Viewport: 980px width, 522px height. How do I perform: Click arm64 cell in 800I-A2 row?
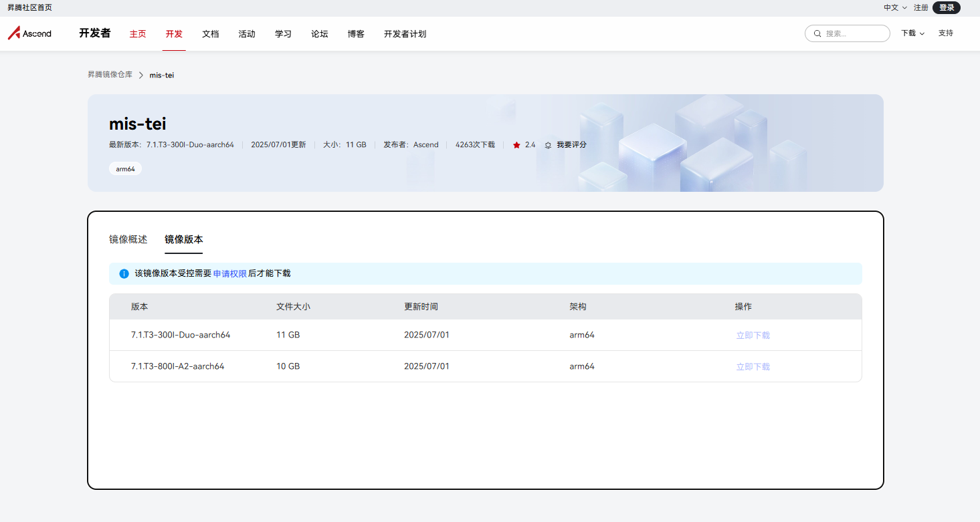pos(582,366)
